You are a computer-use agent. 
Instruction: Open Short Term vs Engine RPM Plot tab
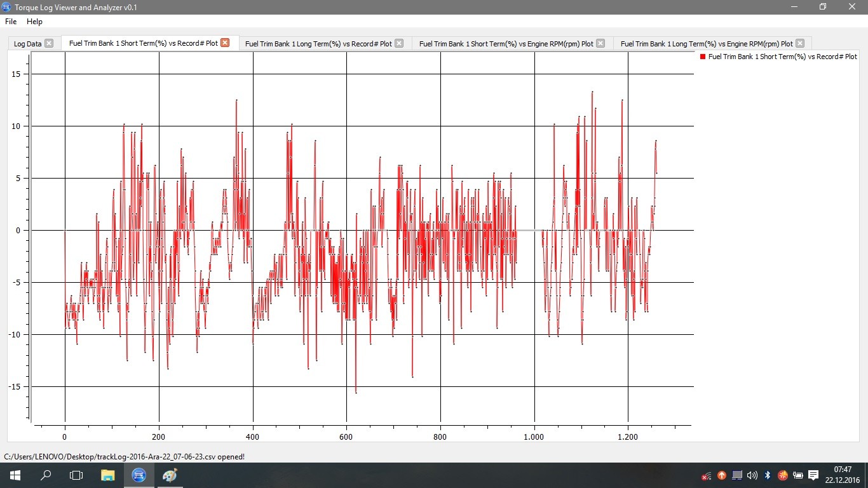506,44
